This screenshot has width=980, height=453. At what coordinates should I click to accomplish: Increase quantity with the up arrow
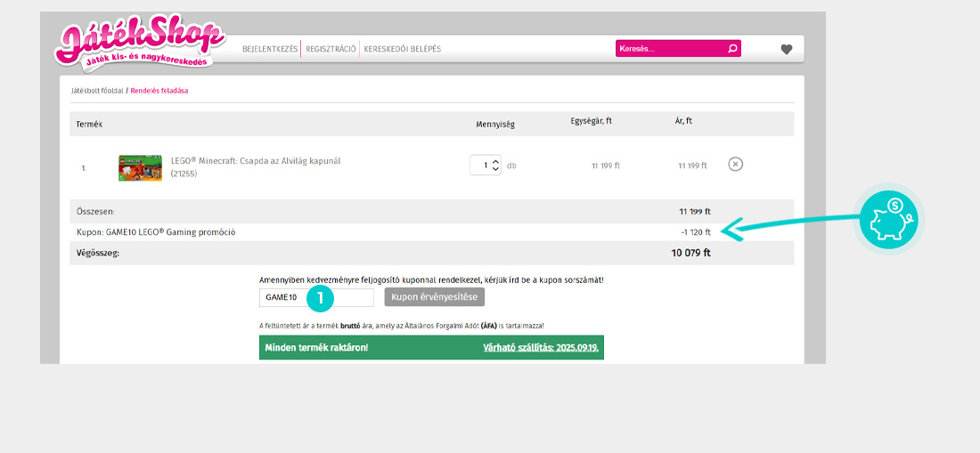tap(496, 161)
